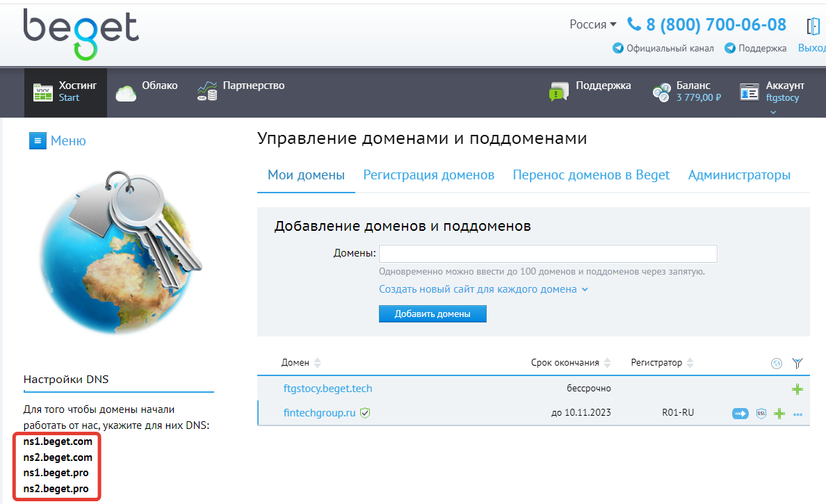Switch to Регистрация доменов tab
The height and width of the screenshot is (504, 826).
[x=429, y=175]
